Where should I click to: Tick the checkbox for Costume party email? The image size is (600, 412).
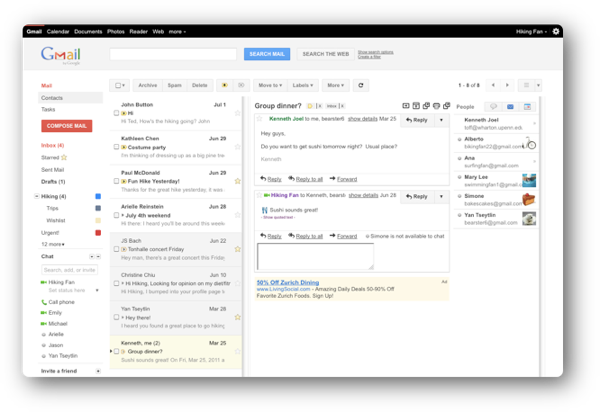(x=116, y=147)
